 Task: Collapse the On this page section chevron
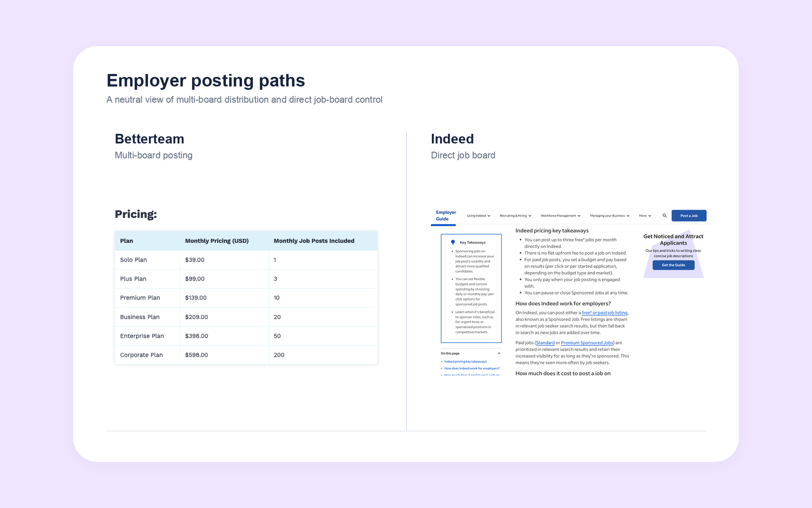[x=499, y=353]
